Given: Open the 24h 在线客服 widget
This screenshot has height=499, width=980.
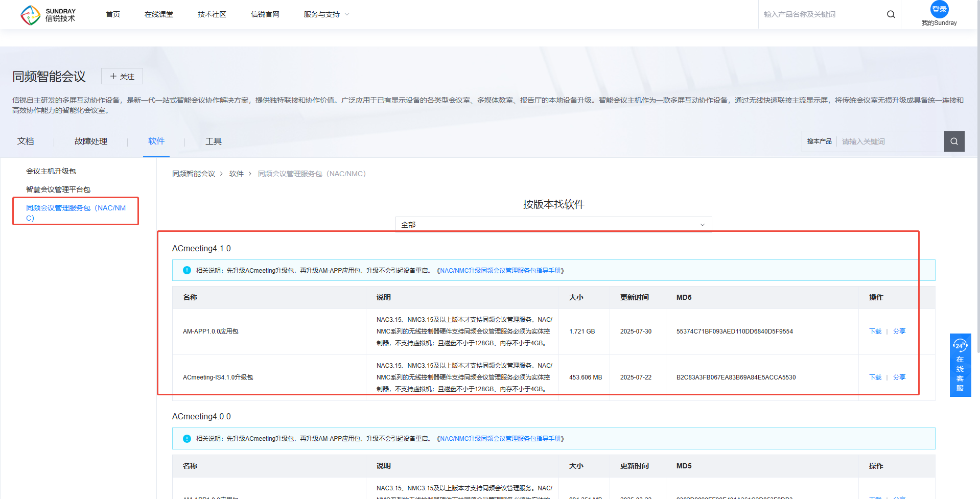Looking at the screenshot, I should pos(960,365).
